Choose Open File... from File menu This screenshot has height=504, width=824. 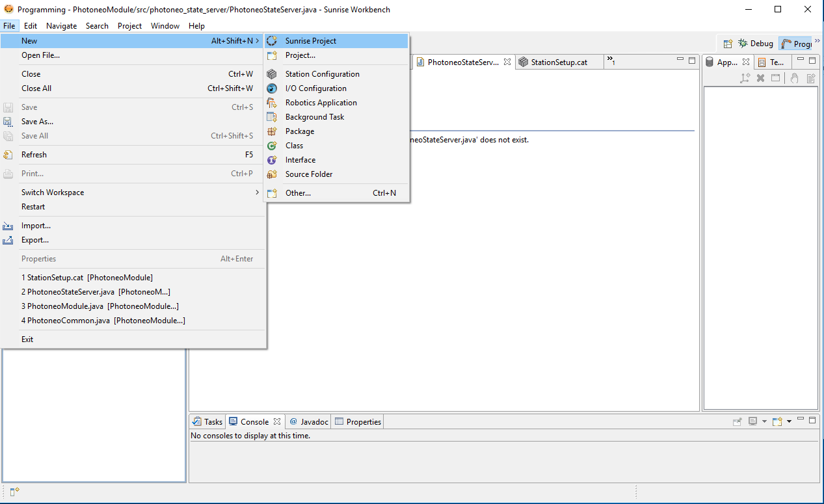click(x=133, y=55)
